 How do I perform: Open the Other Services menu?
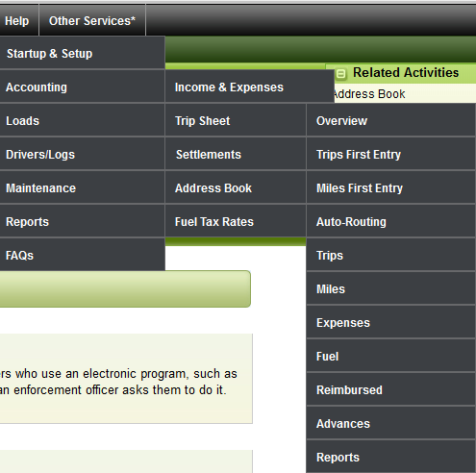coord(92,21)
